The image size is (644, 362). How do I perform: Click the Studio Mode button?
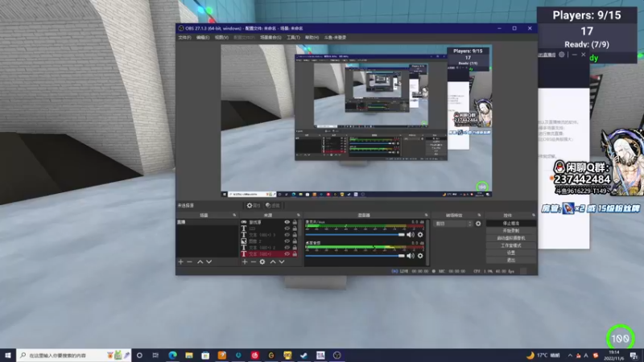511,245
